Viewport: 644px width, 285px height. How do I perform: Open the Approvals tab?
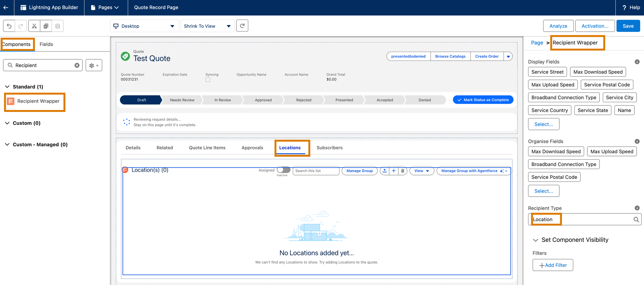tap(252, 148)
